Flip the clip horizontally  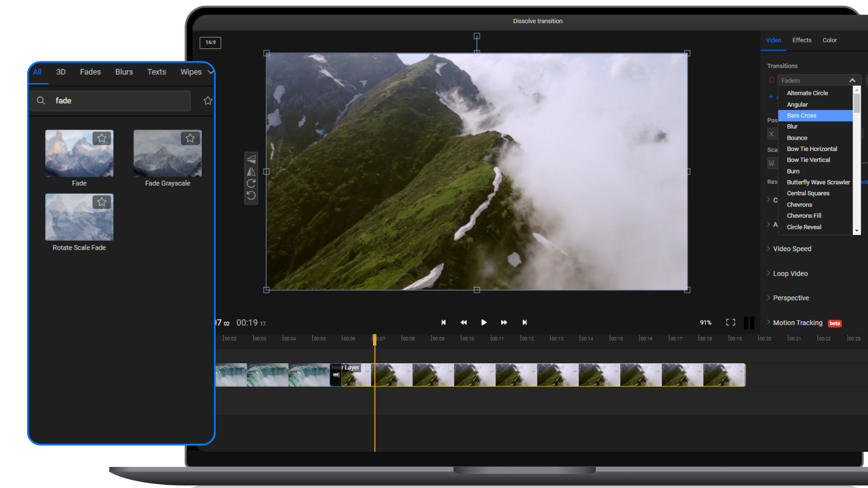click(251, 172)
